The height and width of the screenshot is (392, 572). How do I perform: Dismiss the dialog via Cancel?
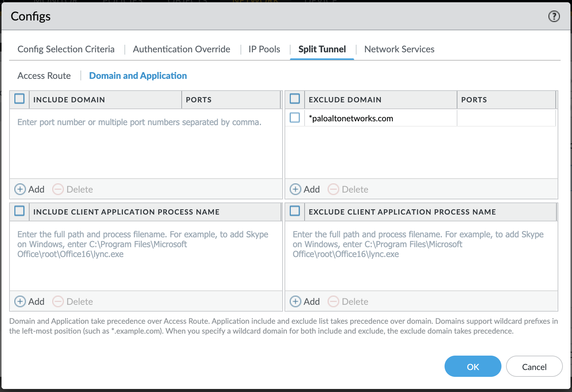pyautogui.click(x=534, y=367)
